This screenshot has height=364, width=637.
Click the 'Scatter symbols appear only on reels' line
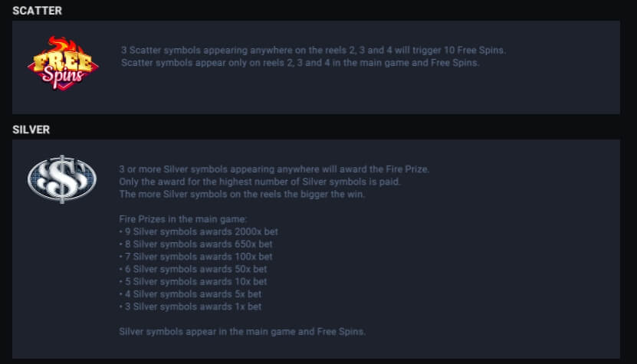(300, 63)
